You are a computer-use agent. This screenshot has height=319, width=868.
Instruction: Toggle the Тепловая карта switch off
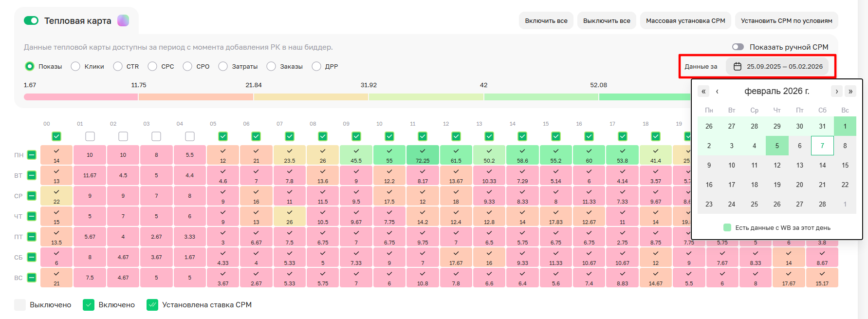[x=31, y=20]
